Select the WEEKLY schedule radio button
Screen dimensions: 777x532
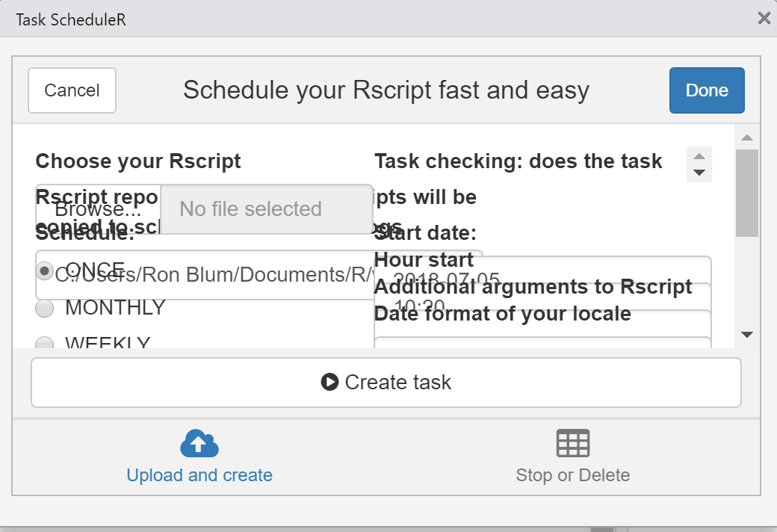(45, 343)
